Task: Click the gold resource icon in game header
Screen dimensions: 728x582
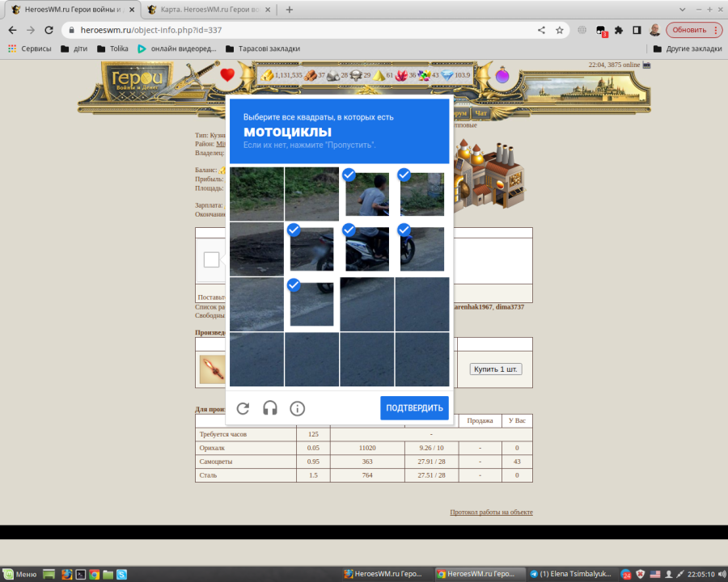Action: tap(267, 74)
